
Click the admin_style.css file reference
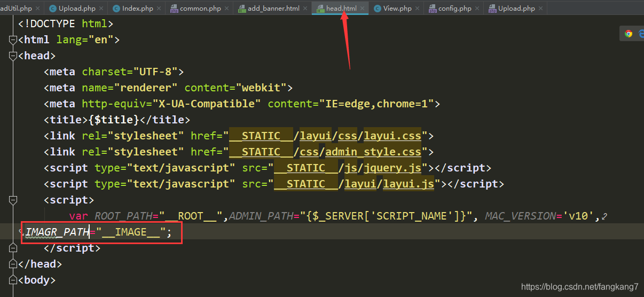coord(373,152)
